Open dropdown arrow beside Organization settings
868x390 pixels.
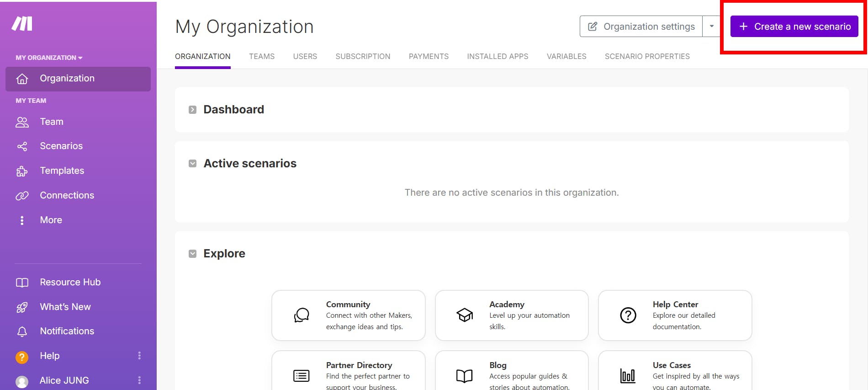coord(711,27)
